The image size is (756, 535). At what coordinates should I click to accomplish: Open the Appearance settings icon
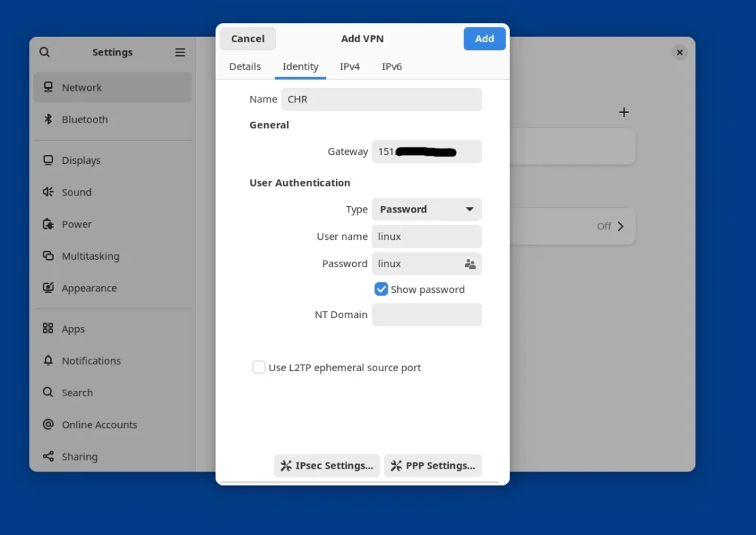pyautogui.click(x=47, y=288)
